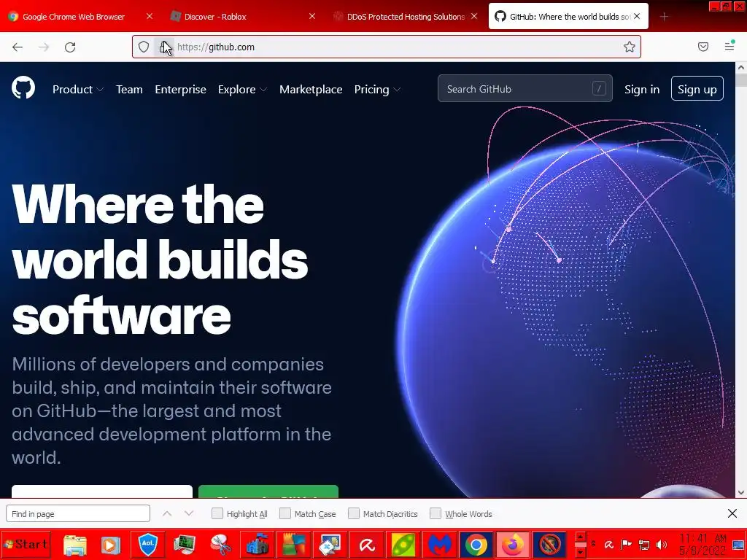Switch to DDoS Protected Hosting Solutions tab
Screen dimensions: 747x560
(x=406, y=17)
